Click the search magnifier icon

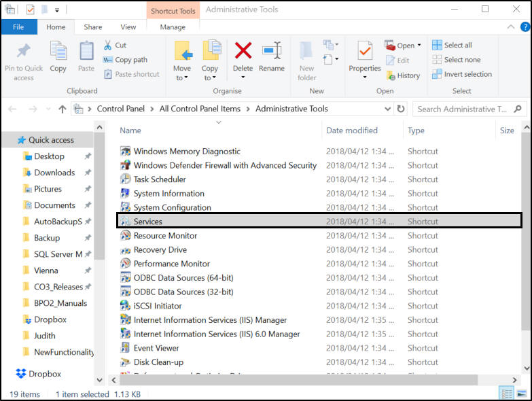click(518, 109)
